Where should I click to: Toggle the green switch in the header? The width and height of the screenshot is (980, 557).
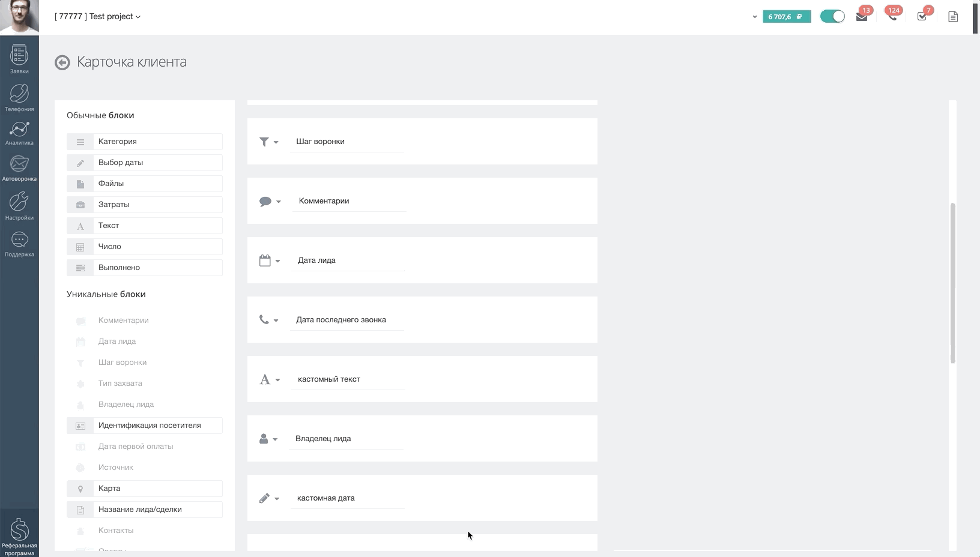[832, 17]
